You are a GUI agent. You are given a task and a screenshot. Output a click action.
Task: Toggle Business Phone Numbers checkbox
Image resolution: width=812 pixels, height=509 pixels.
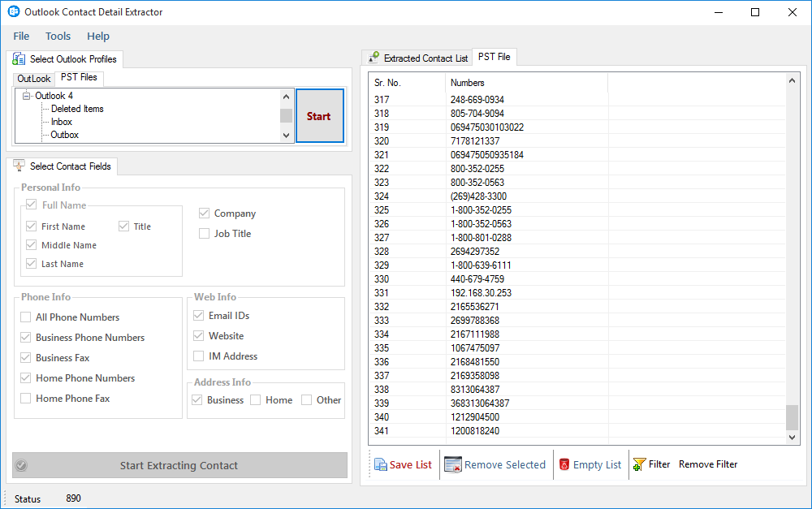coord(25,337)
